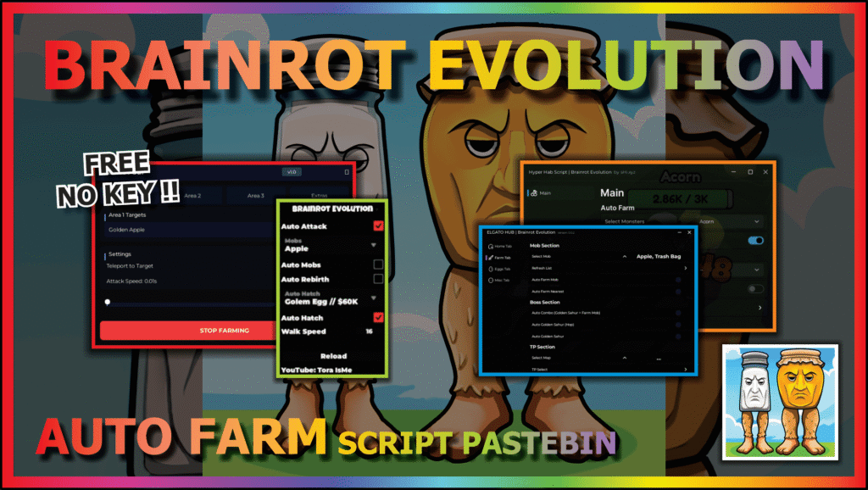Click the "Mob Section" heading

545,245
